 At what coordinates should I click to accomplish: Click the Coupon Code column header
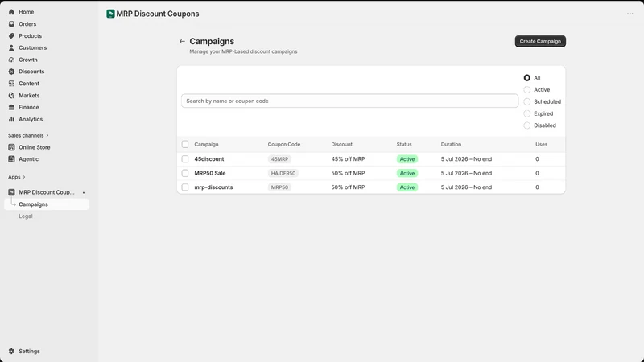click(x=284, y=145)
